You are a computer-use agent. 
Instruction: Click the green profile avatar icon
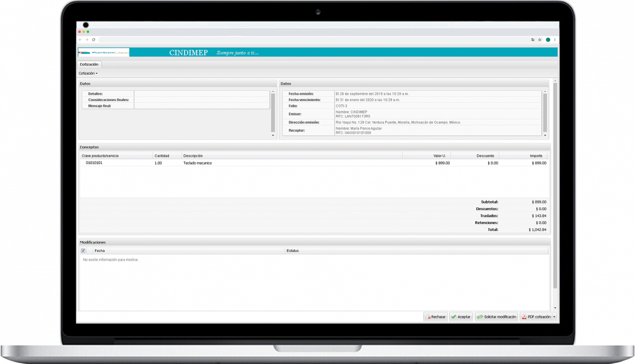[547, 40]
